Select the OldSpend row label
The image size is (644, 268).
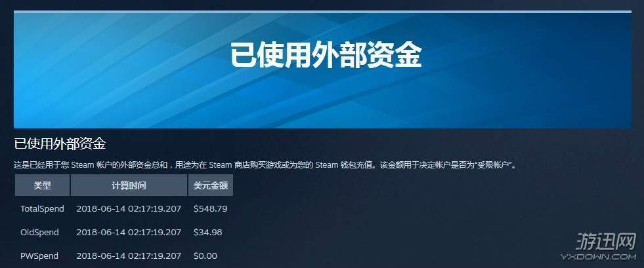40,233
